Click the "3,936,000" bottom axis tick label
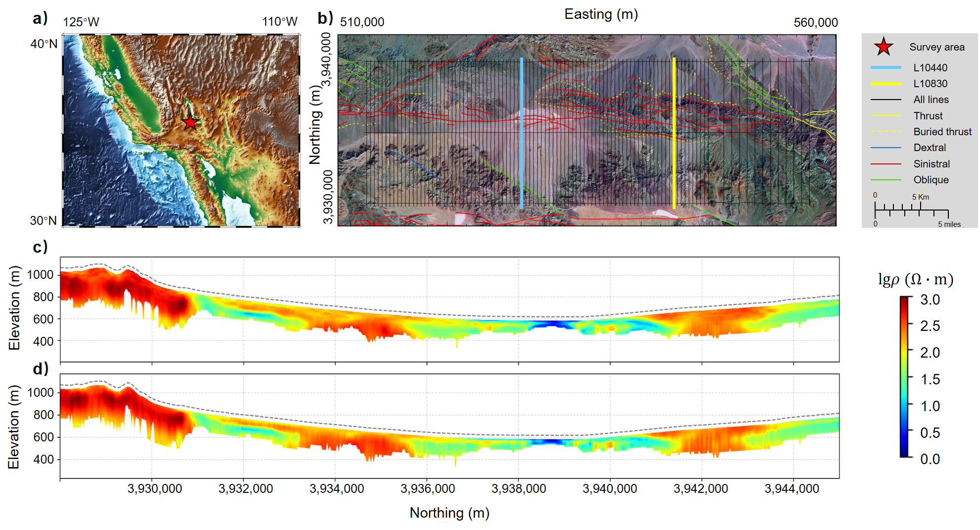 coord(428,489)
